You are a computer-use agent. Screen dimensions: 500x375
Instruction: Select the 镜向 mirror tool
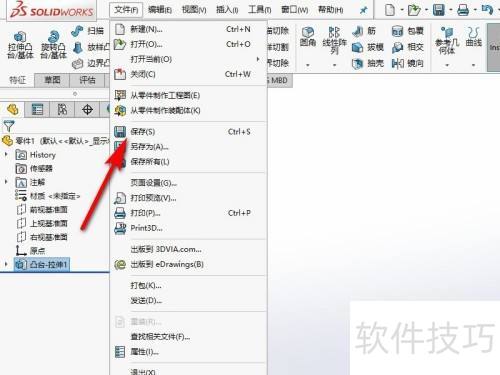pos(407,63)
